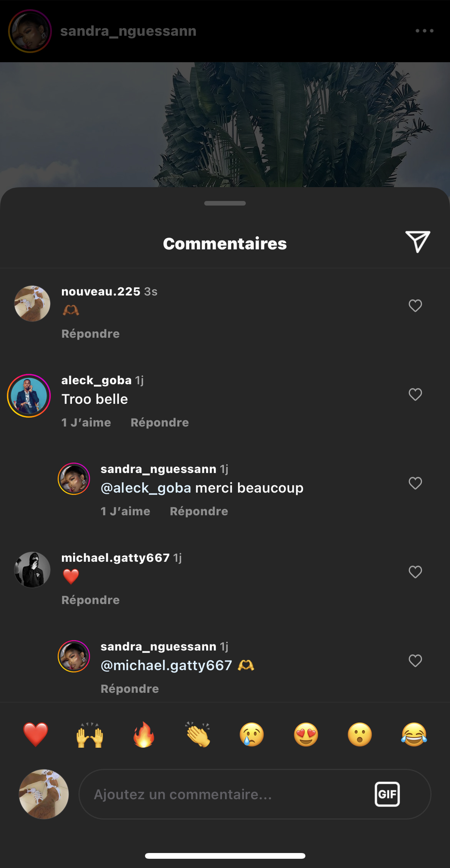Viewport: 450px width, 868px height.
Task: Like aleck_goba's "Troo belle" comment
Action: (x=415, y=395)
